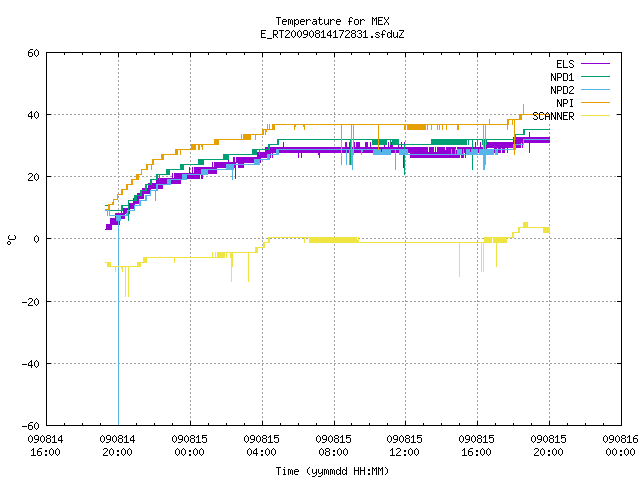Pick the green NPD1 legend line sample
Screen dimensions: 640x480
[595, 76]
